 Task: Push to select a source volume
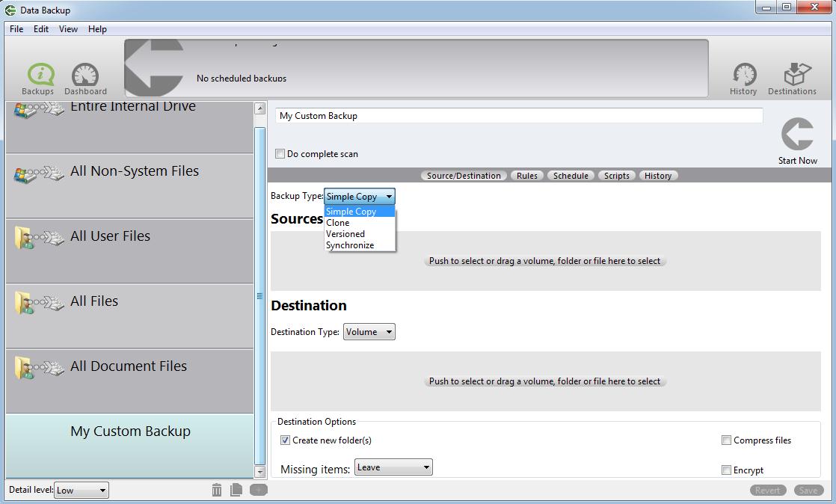tap(544, 260)
